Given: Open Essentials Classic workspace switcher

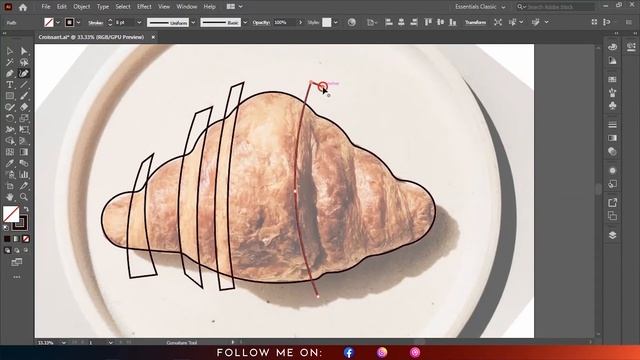Looking at the screenshot, I should pos(480,7).
